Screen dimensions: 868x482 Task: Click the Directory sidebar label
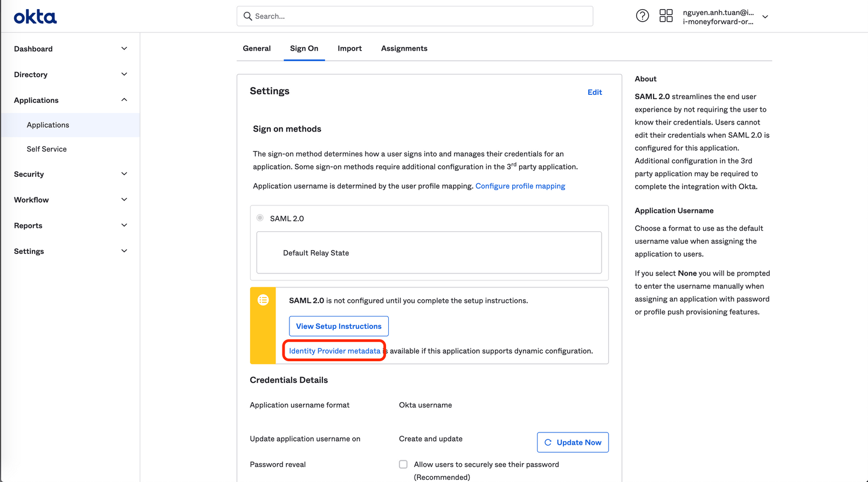point(31,74)
